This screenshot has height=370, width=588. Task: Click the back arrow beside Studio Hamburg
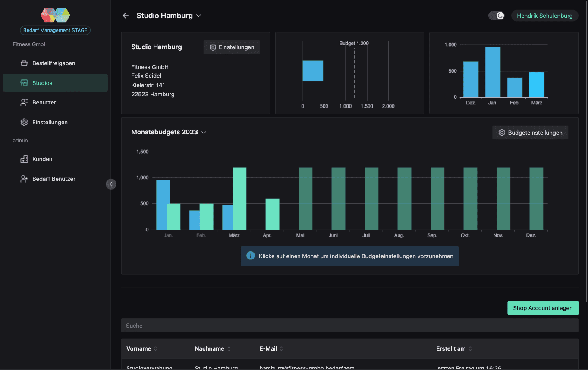[x=126, y=16]
